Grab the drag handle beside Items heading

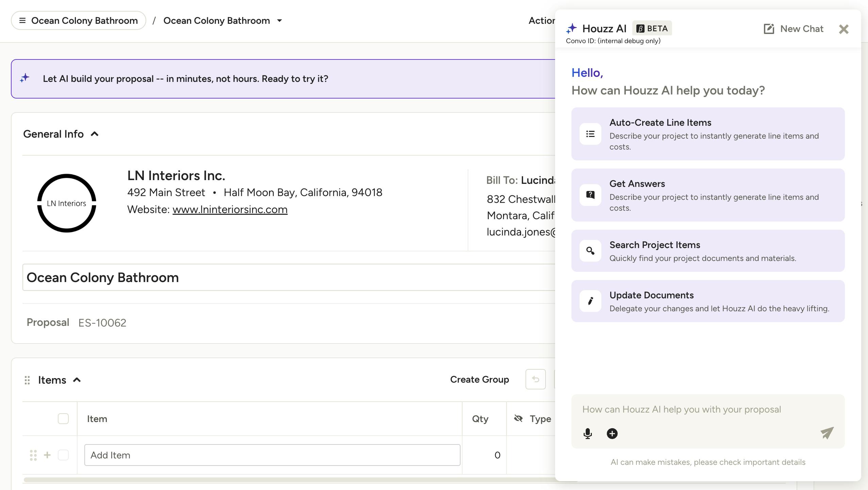click(x=27, y=380)
